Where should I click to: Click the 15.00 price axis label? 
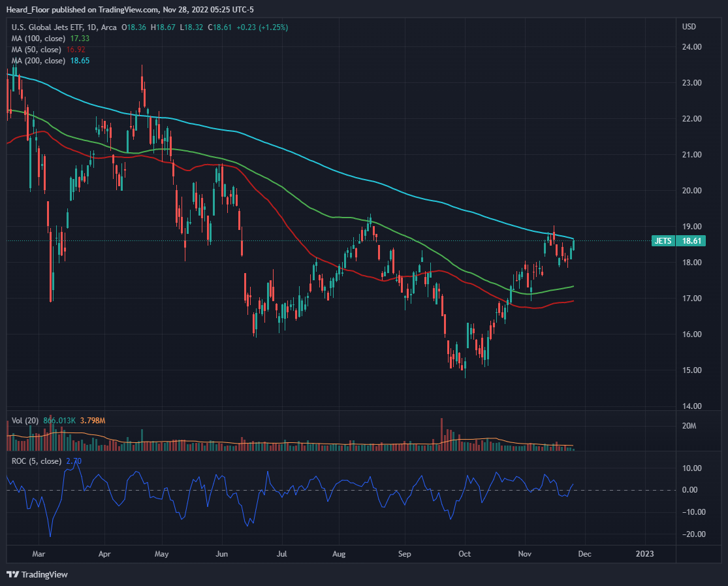click(x=692, y=370)
